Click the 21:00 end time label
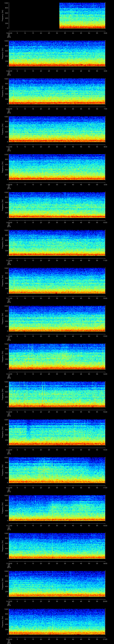The width and height of the screenshot is (114, 644). [105, 639]
